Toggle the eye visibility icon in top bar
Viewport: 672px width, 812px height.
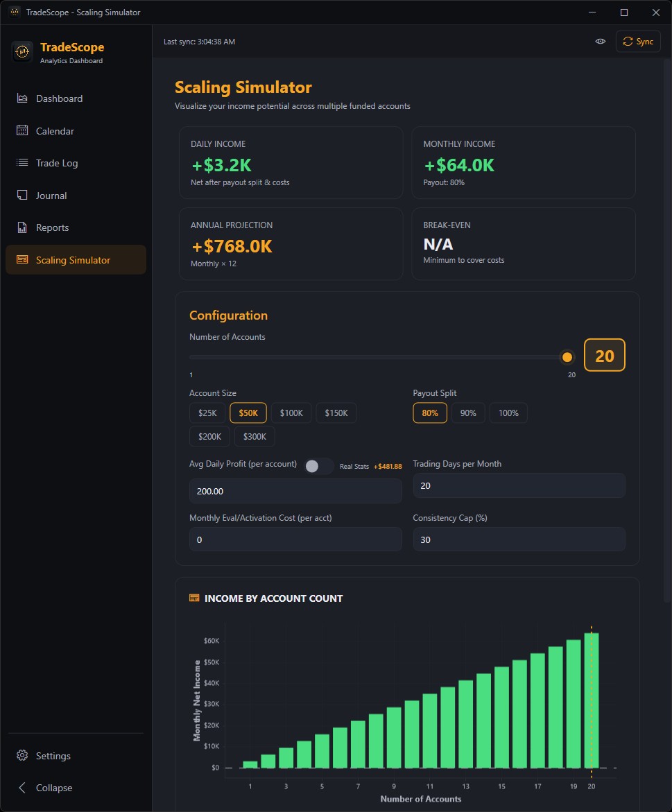(601, 41)
